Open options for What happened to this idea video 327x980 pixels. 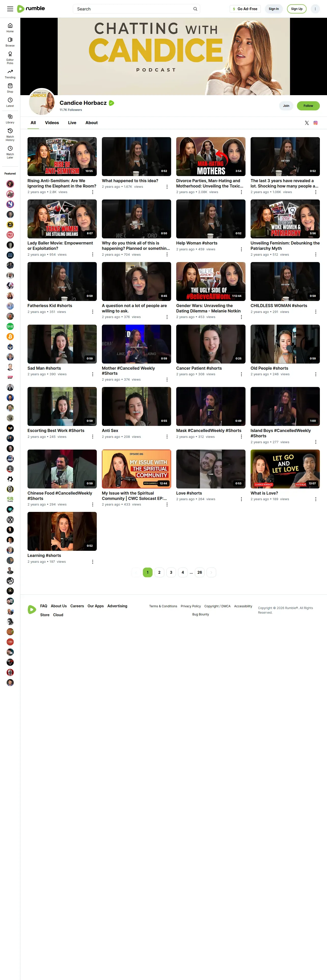click(x=167, y=187)
